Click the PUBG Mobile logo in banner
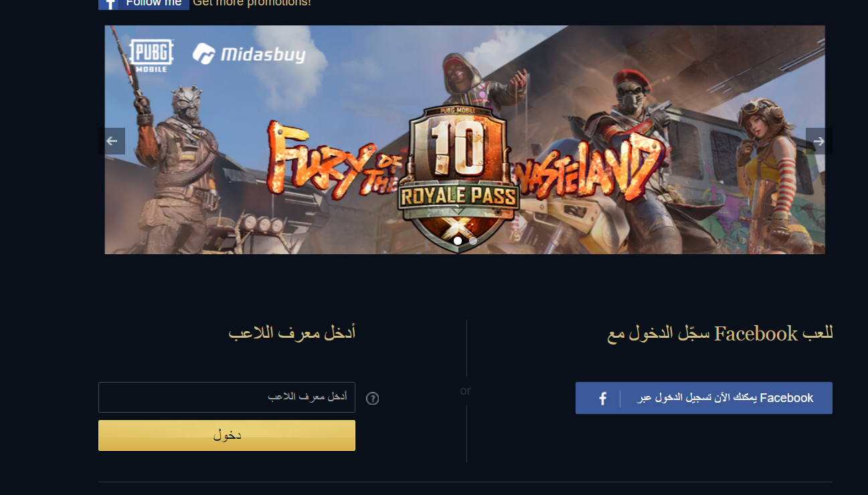Viewport: 868px width, 495px height. (x=151, y=56)
